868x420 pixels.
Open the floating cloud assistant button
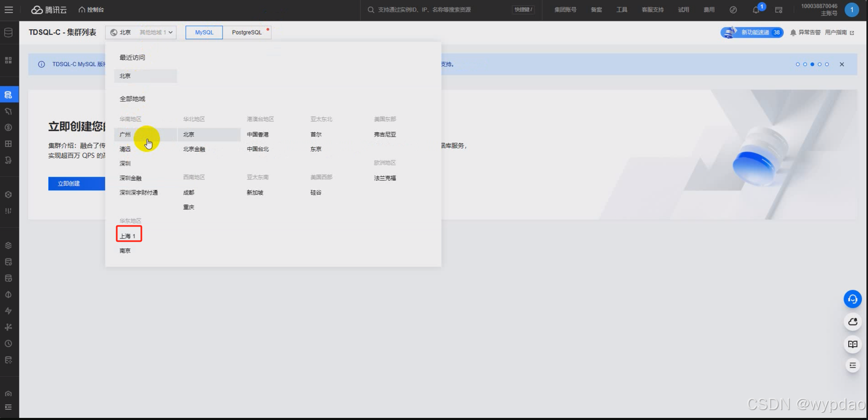tap(852, 322)
